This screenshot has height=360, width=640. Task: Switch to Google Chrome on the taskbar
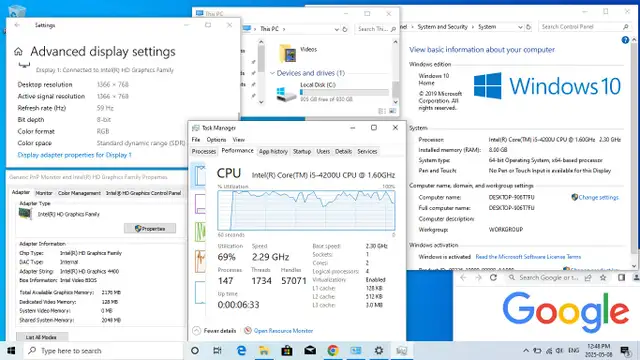tap(333, 351)
